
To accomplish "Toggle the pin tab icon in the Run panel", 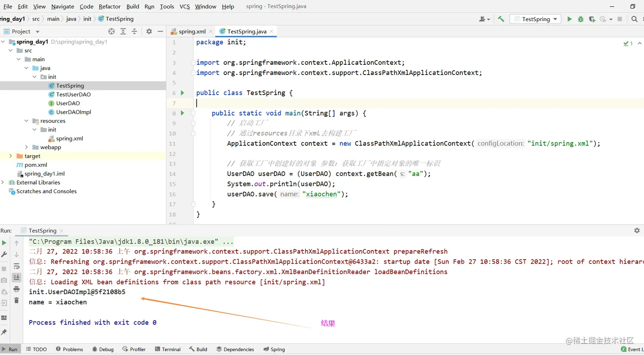I will (4, 332).
